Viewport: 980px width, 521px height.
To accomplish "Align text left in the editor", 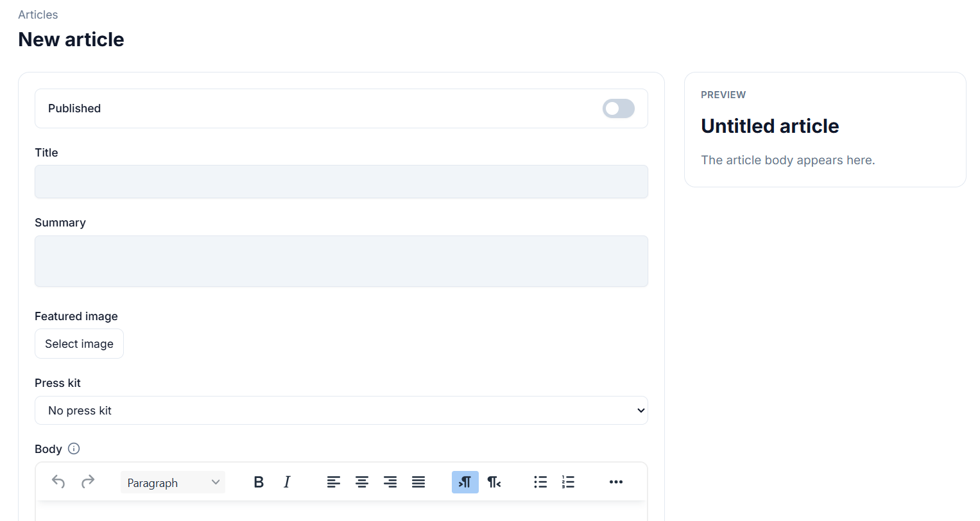I will (334, 482).
